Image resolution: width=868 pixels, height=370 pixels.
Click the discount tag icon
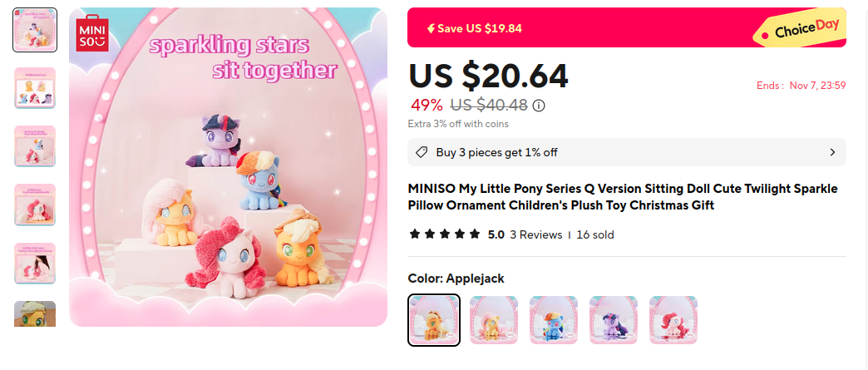[x=422, y=152]
